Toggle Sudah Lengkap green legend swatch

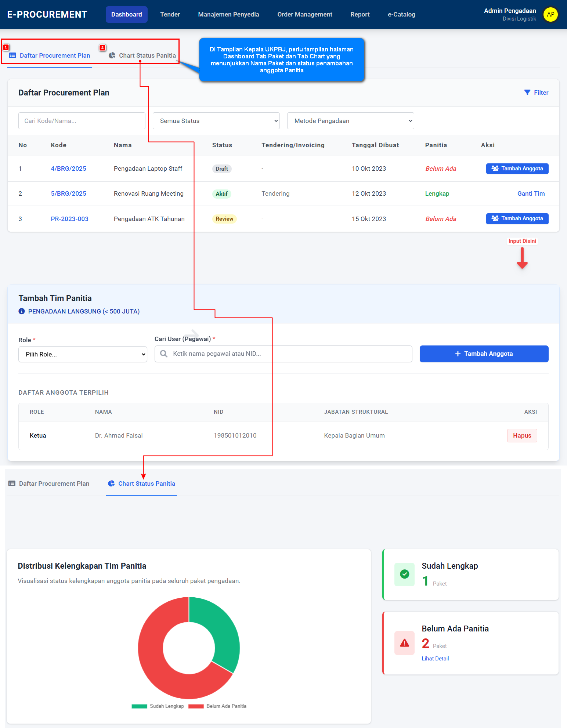(139, 706)
